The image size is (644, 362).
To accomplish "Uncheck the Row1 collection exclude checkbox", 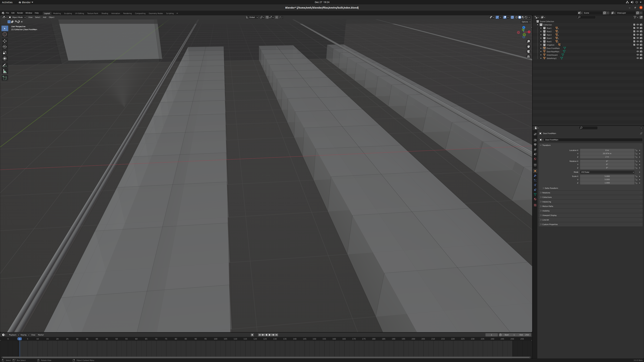I will point(634,28).
